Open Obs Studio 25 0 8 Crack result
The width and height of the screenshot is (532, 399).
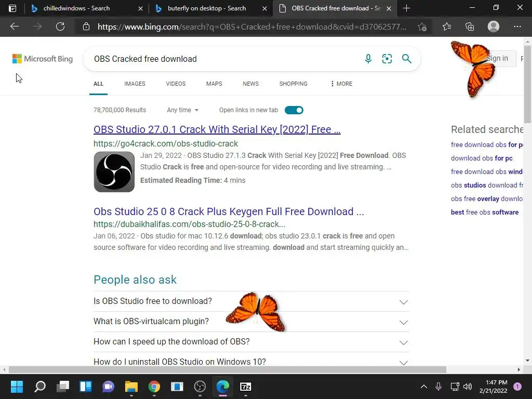pyautogui.click(x=229, y=211)
